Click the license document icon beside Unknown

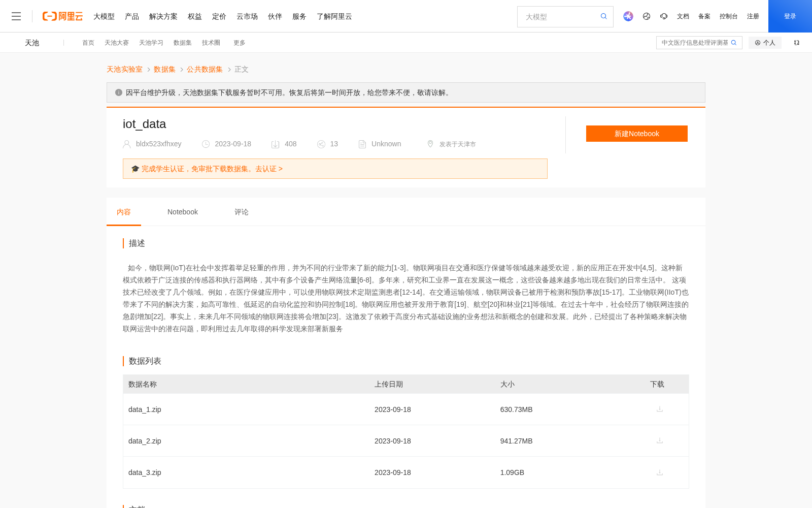362,144
